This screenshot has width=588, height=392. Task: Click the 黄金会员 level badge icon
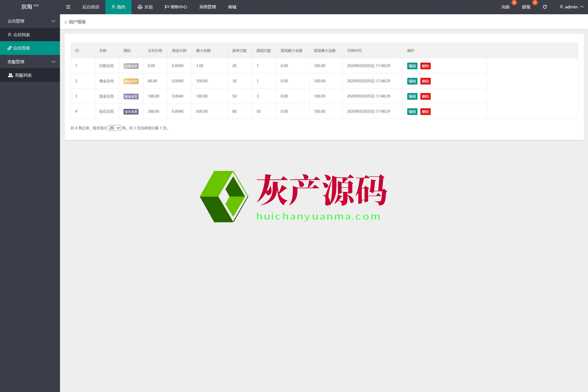(131, 81)
